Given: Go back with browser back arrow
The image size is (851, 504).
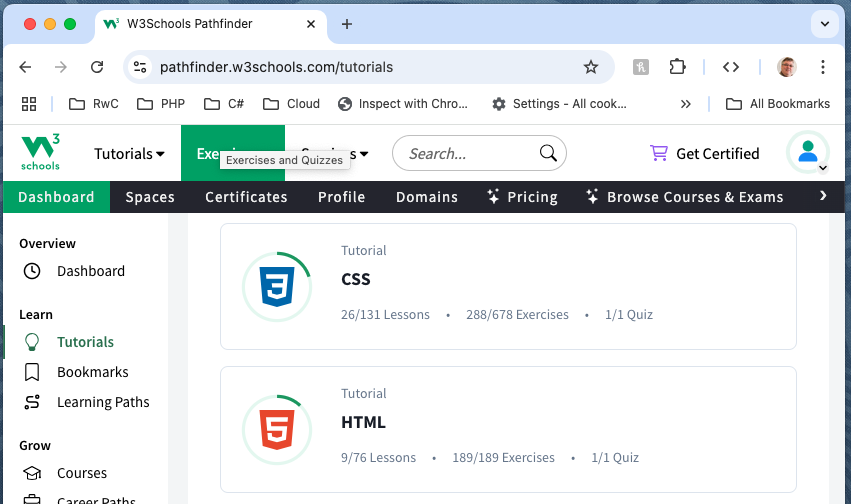Looking at the screenshot, I should click(x=26, y=67).
